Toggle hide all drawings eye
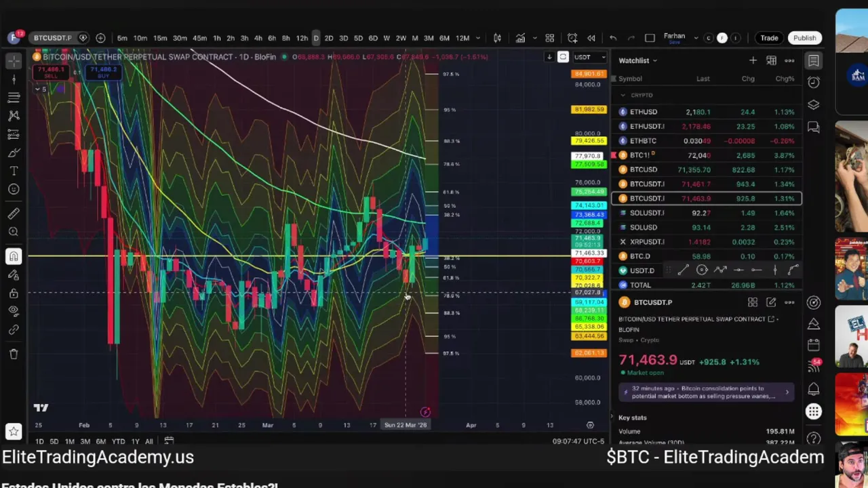Screen dimensions: 868x488 14,312
